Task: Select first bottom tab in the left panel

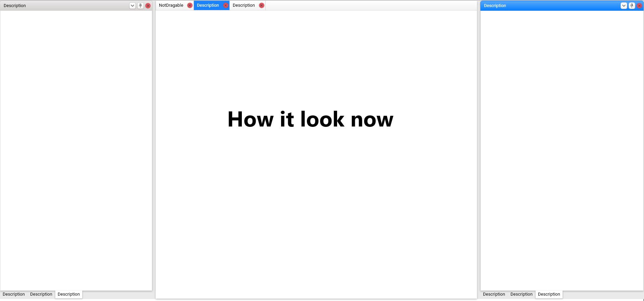Action: (x=14, y=294)
